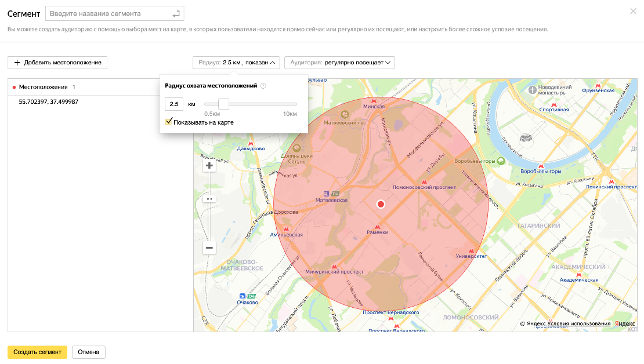644x364 pixels.
Task: Click the Новодевичий монастырь landmark icon
Action: [533, 89]
